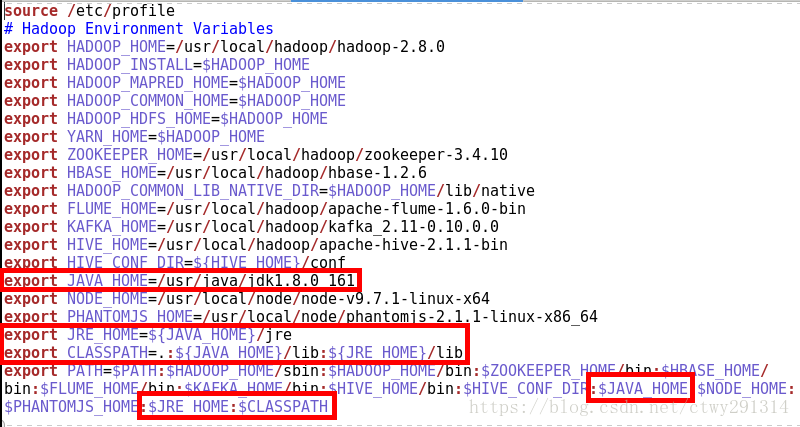Click the HADOOP_COMMON_LIB_NATIVE_DIR export line
800x427 pixels.
click(x=269, y=190)
